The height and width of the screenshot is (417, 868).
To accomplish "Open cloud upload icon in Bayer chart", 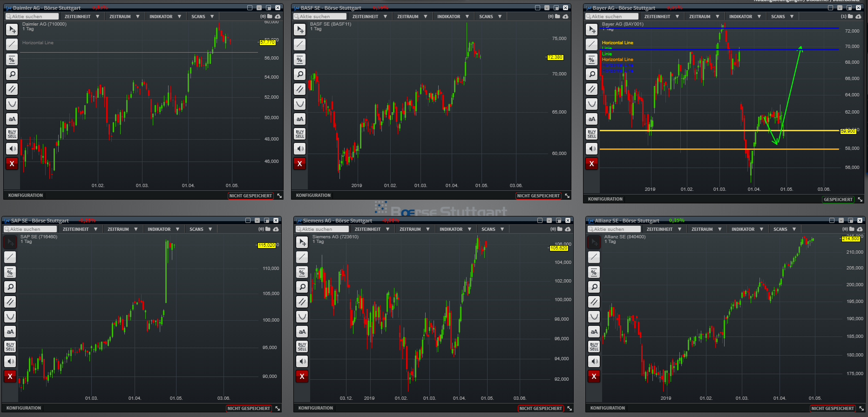I will click(858, 16).
